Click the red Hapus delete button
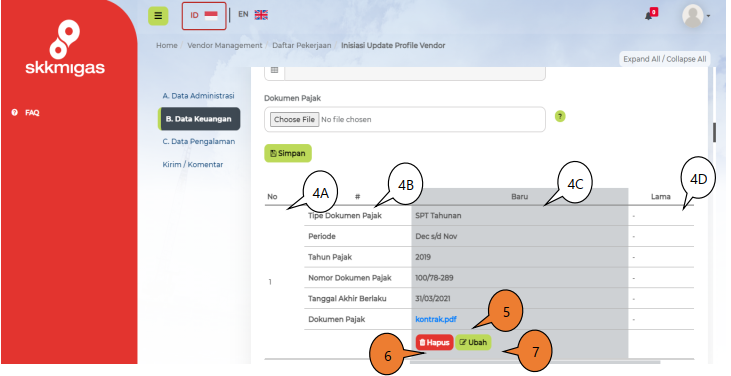This screenshot has height=376, width=731. [x=434, y=342]
